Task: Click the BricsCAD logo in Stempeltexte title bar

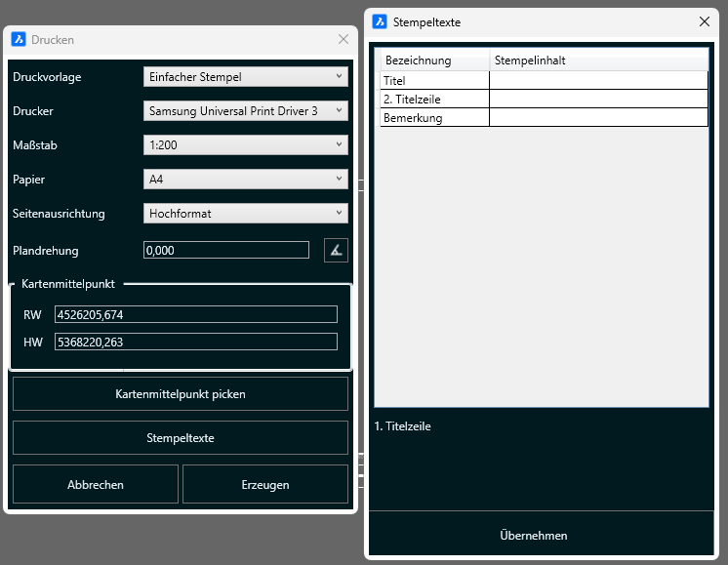Action: [379, 21]
